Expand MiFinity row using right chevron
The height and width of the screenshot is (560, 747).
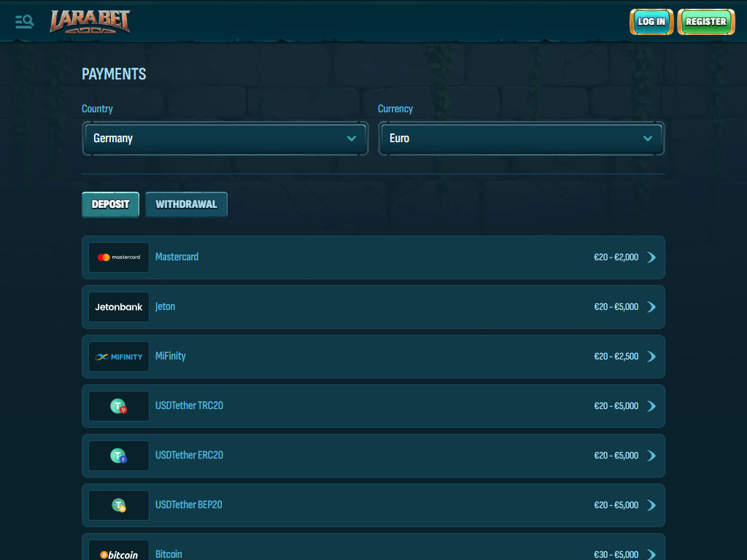click(651, 357)
